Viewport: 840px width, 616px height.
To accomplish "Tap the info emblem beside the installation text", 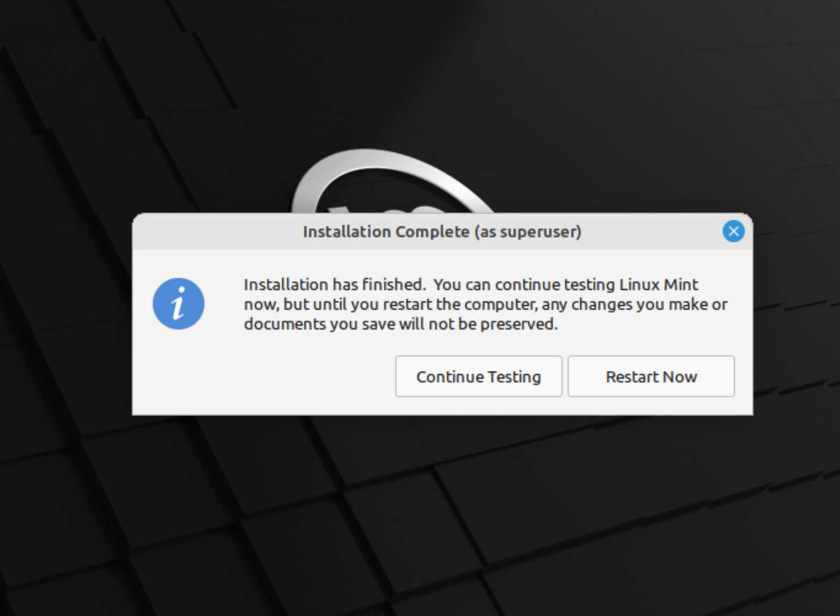I will point(179,304).
